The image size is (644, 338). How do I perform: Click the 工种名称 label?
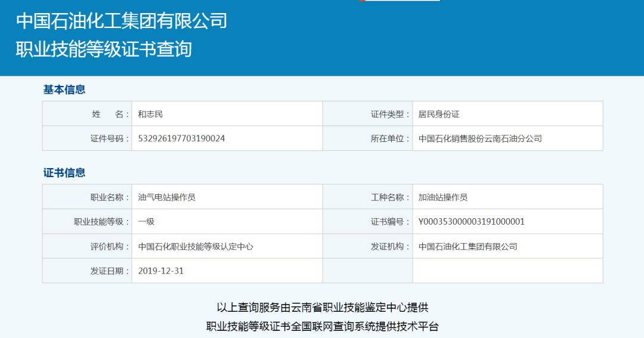(x=390, y=197)
